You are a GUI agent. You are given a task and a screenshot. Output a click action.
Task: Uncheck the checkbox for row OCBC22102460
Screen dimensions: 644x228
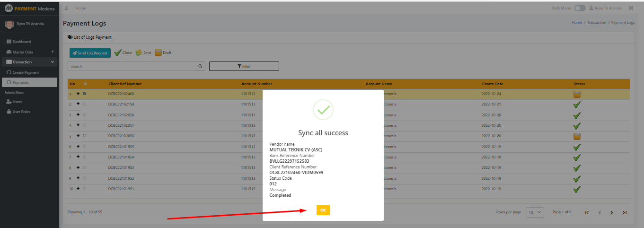(85, 94)
